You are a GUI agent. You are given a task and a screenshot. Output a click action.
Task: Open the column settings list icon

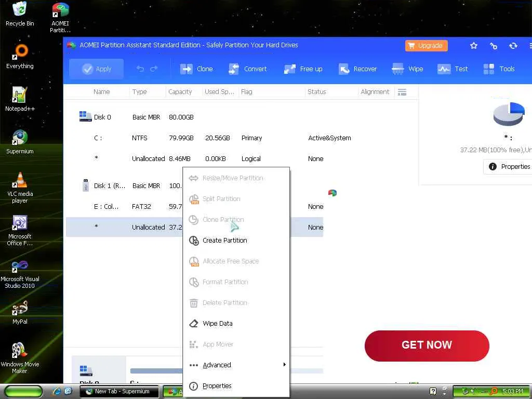pyautogui.click(x=402, y=92)
